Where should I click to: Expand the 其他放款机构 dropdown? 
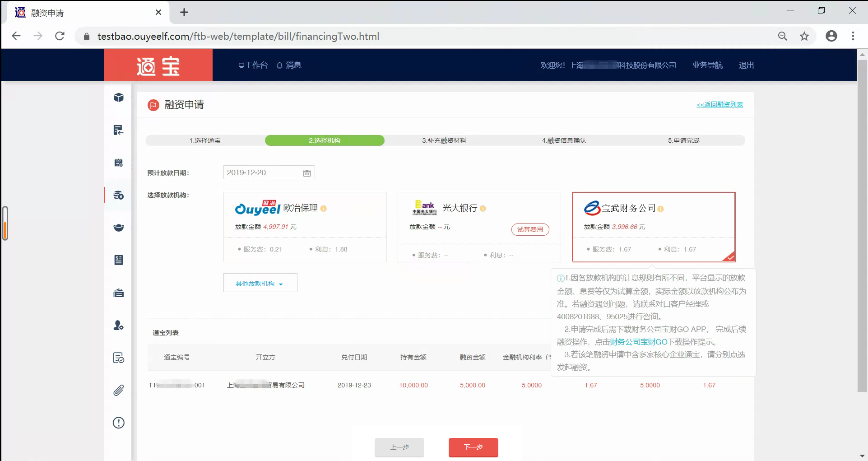point(260,283)
